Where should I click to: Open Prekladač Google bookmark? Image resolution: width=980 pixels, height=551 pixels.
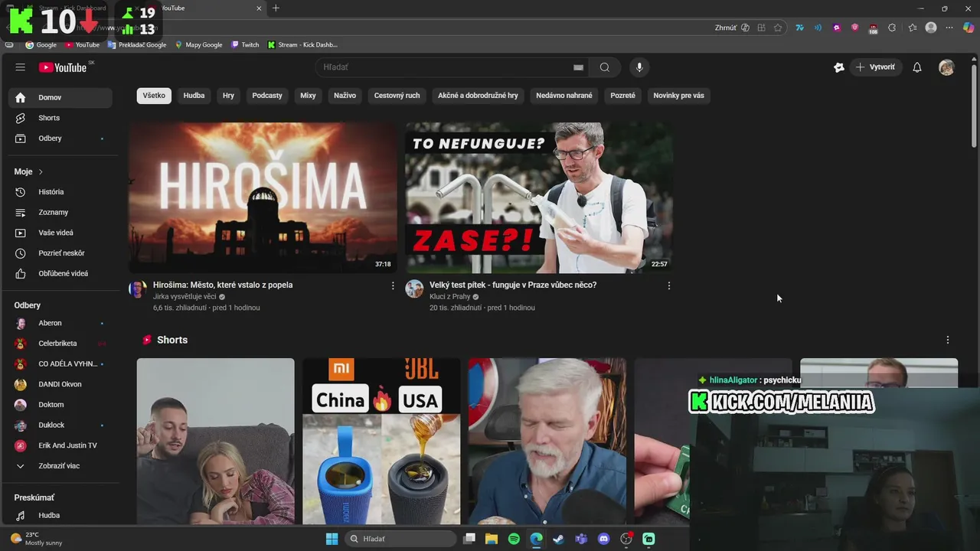coord(137,44)
